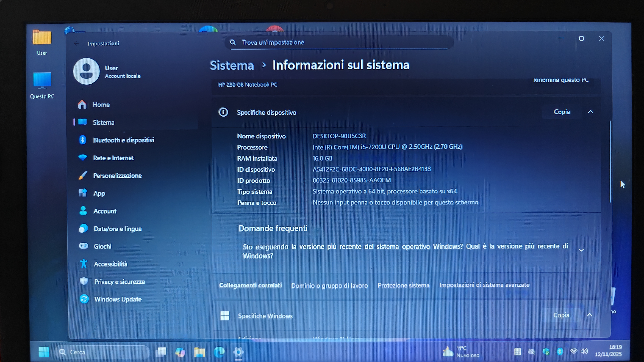Image resolution: width=644 pixels, height=362 pixels.
Task: Collapse the Specifiche dispositivo section
Action: [591, 112]
